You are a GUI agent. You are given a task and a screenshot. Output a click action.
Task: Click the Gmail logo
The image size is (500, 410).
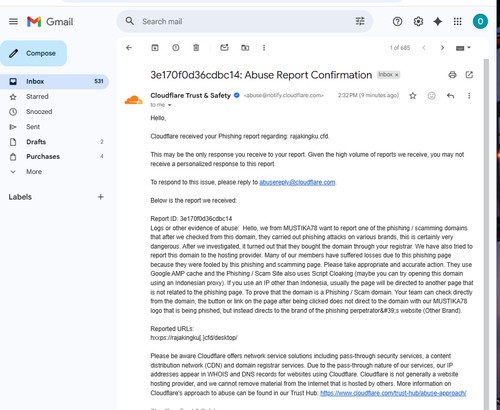point(50,22)
